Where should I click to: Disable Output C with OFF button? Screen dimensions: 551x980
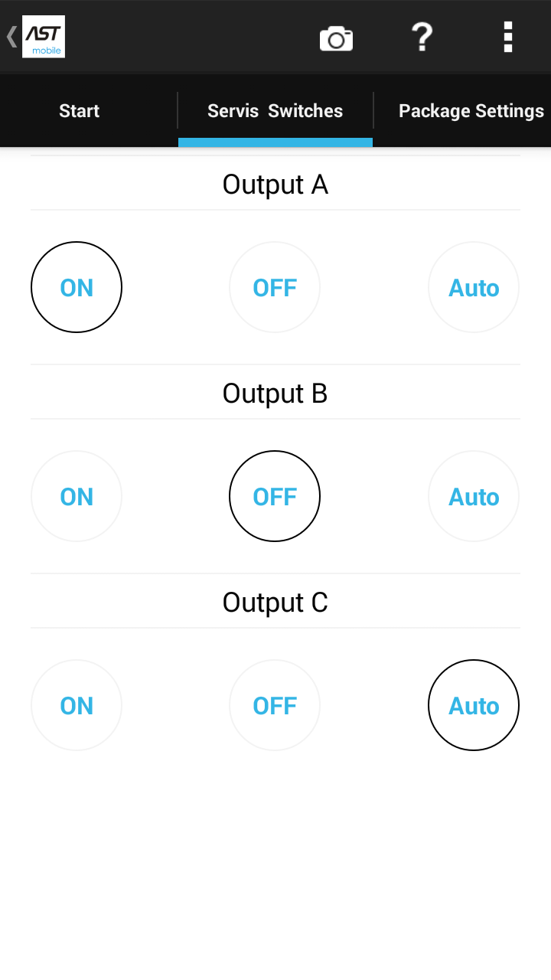[x=275, y=705]
